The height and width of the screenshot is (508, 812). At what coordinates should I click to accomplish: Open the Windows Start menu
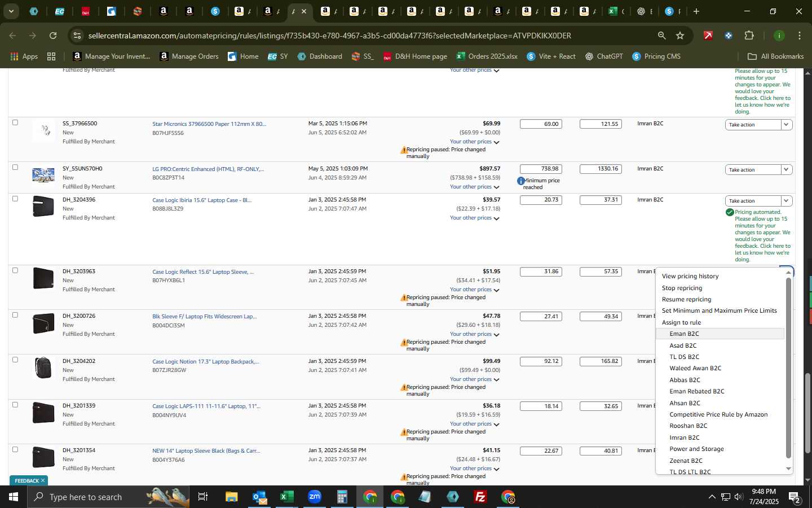pos(13,497)
